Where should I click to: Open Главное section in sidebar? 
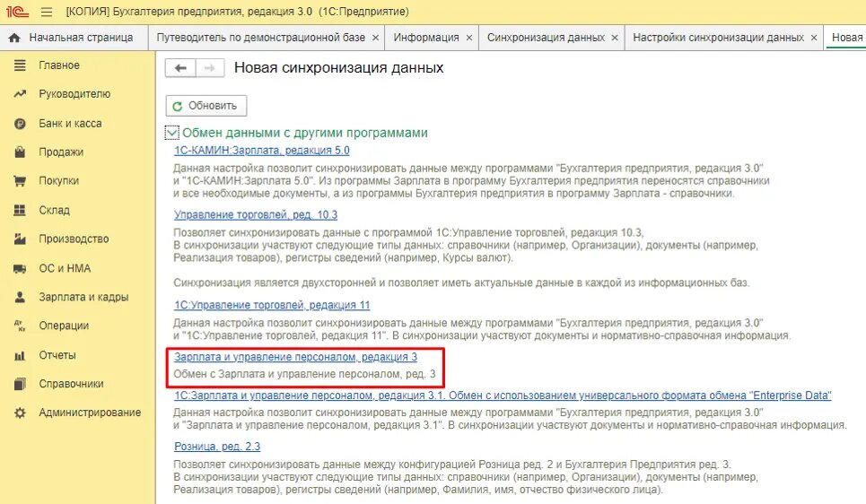[59, 65]
